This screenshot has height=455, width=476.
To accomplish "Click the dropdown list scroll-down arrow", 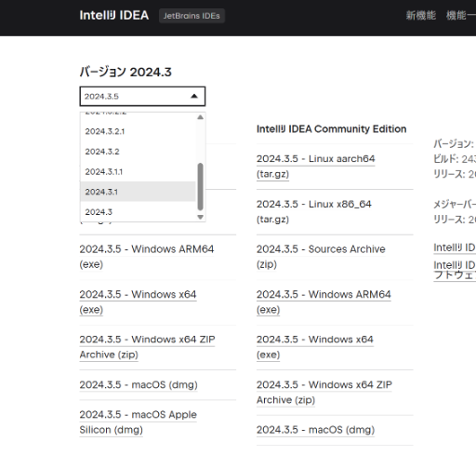I will (201, 217).
